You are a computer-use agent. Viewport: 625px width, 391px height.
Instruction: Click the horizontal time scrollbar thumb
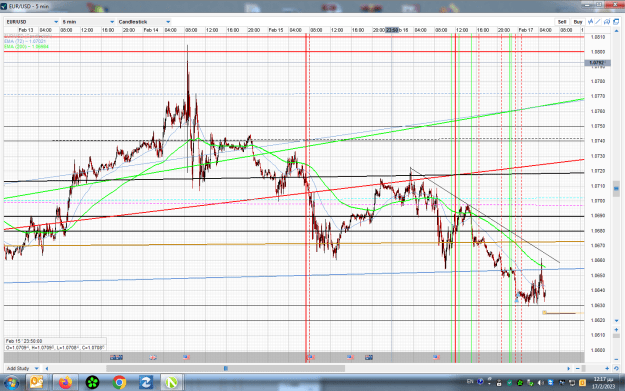[x=226, y=369]
